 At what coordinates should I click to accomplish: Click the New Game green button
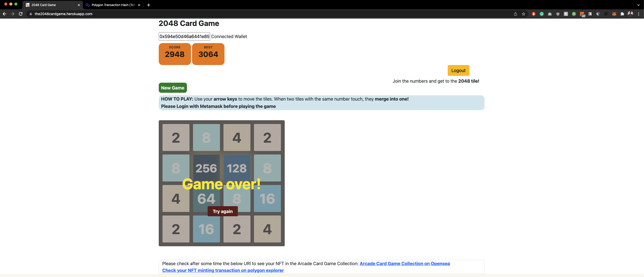point(173,88)
